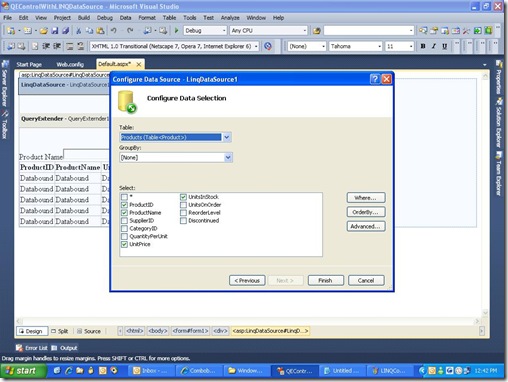Screen dimensions: 508x382
Task: Click the Where... button
Action: 366,198
